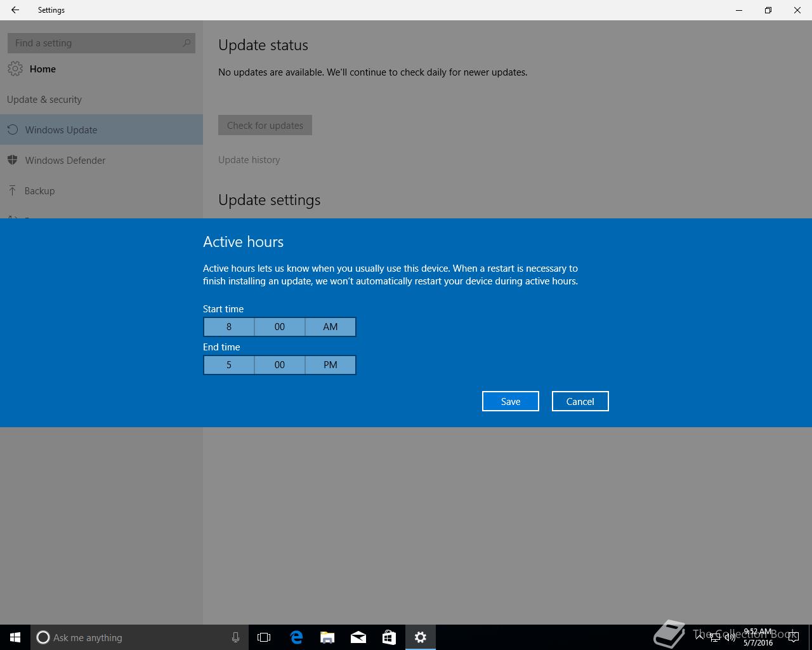
Task: Open Windows Store from taskbar
Action: pyautogui.click(x=389, y=637)
